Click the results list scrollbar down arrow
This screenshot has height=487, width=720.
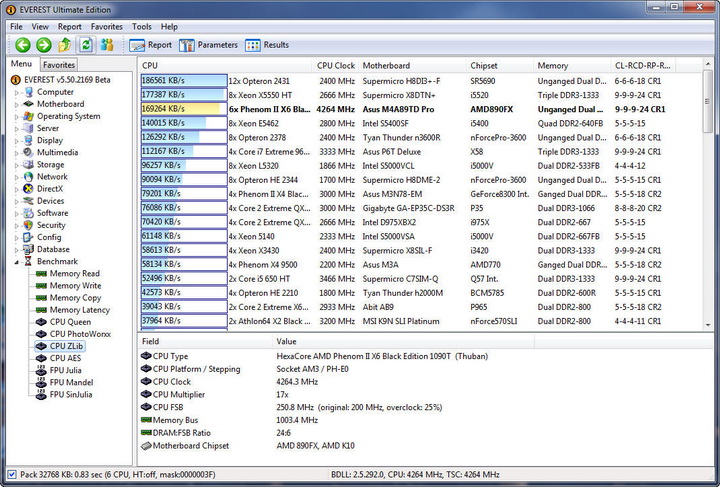tap(708, 325)
